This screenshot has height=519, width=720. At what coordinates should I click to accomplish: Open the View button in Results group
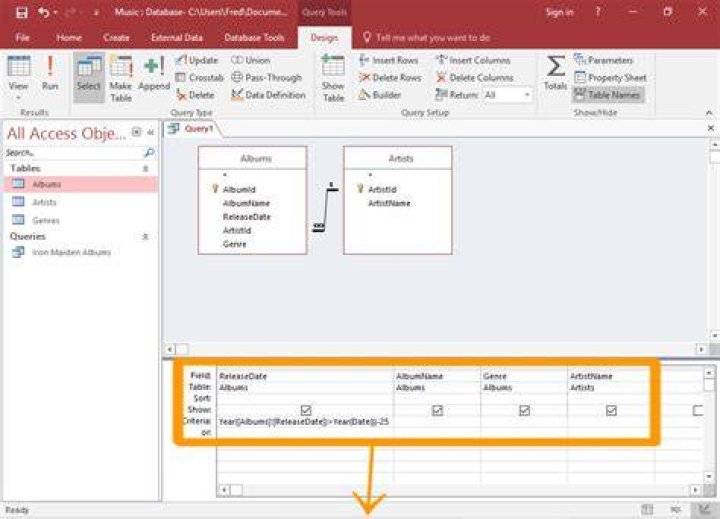[x=18, y=78]
